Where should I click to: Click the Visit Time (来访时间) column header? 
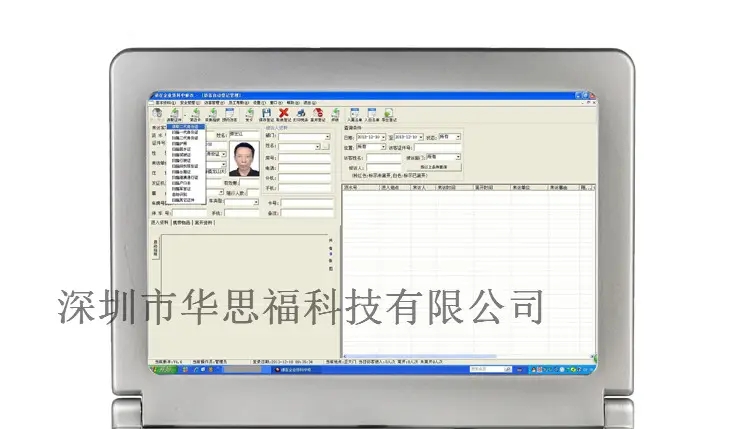point(454,187)
